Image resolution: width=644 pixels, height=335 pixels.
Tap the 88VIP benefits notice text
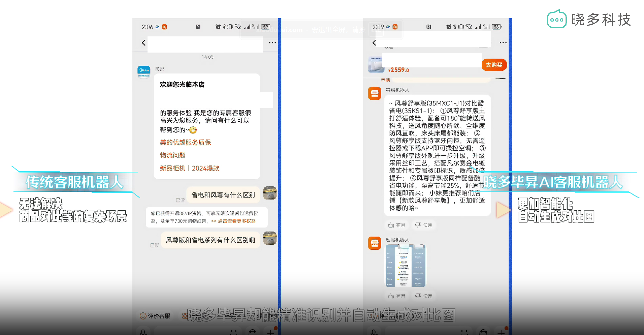(206, 217)
